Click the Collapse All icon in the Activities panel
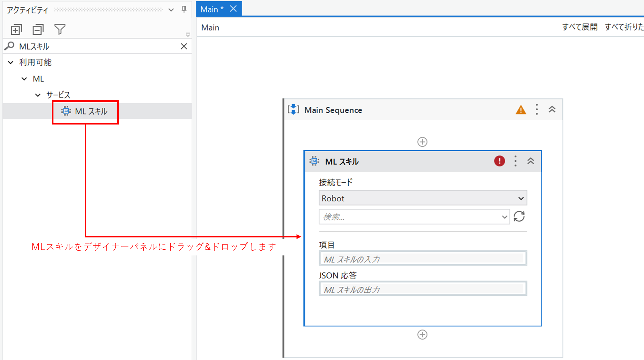The width and height of the screenshot is (644, 360). [x=38, y=30]
